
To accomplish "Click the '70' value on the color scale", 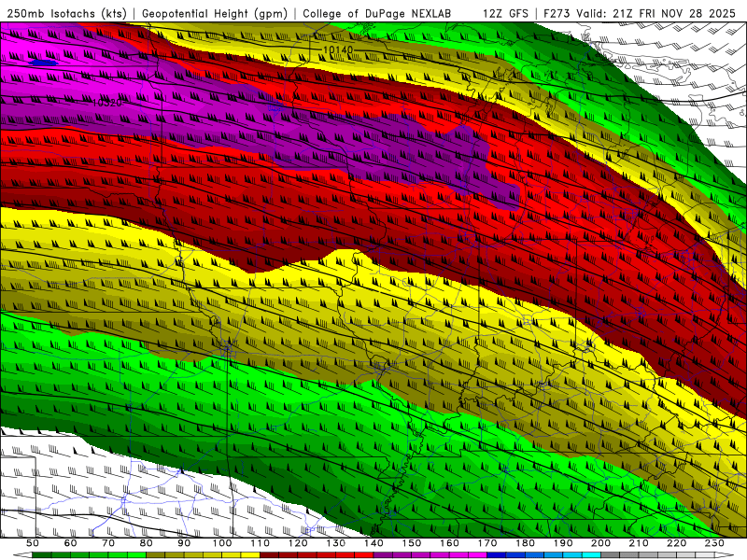I will pos(108,543).
